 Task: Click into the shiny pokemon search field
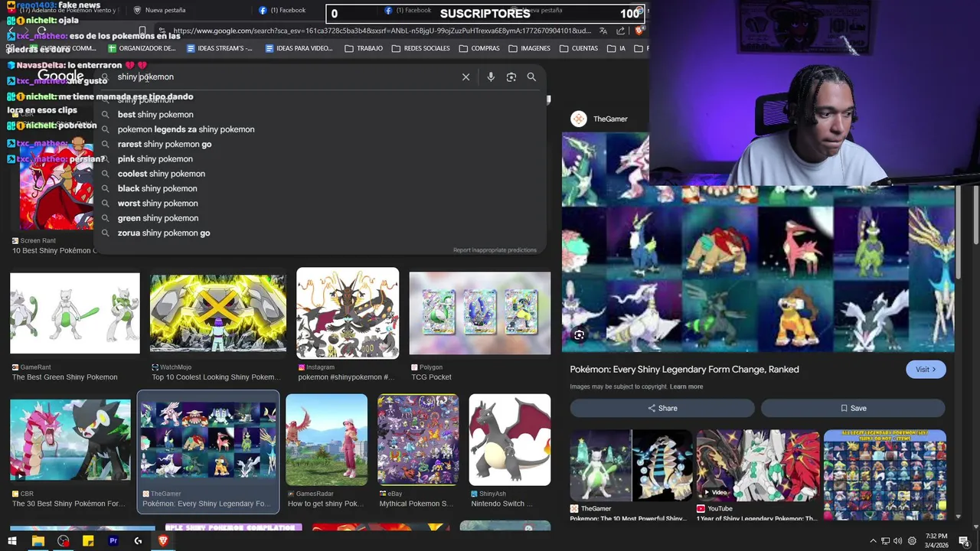[283, 77]
